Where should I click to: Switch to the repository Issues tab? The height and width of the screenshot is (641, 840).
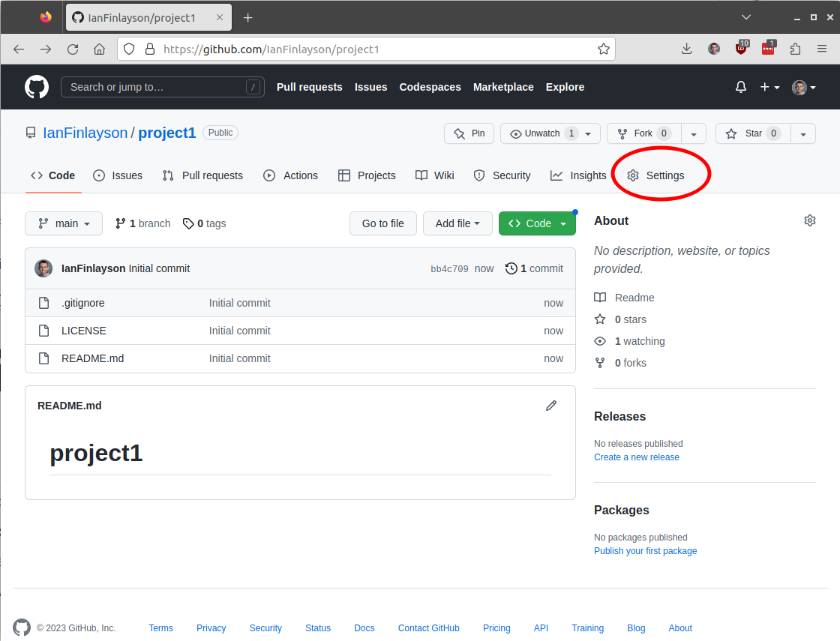coord(118,175)
